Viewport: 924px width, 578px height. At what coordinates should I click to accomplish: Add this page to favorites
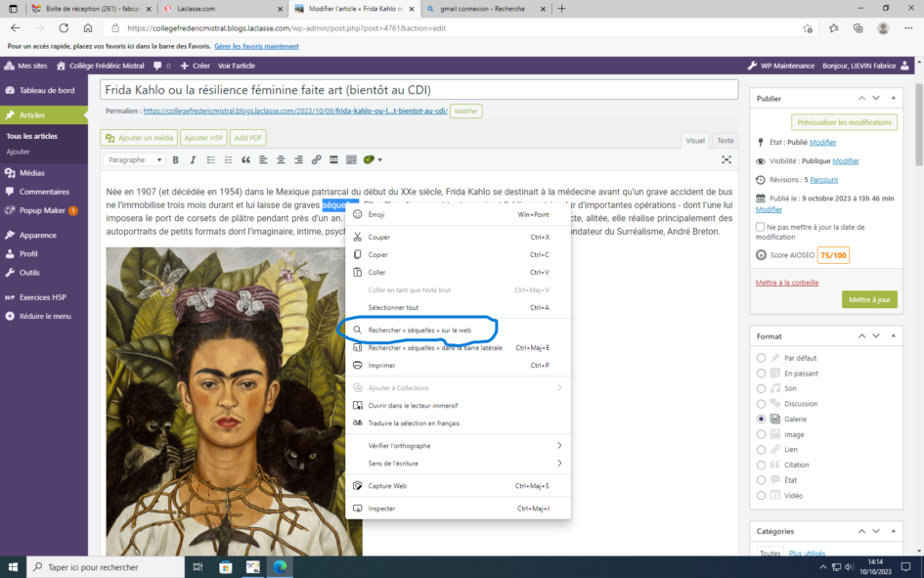pyautogui.click(x=808, y=28)
